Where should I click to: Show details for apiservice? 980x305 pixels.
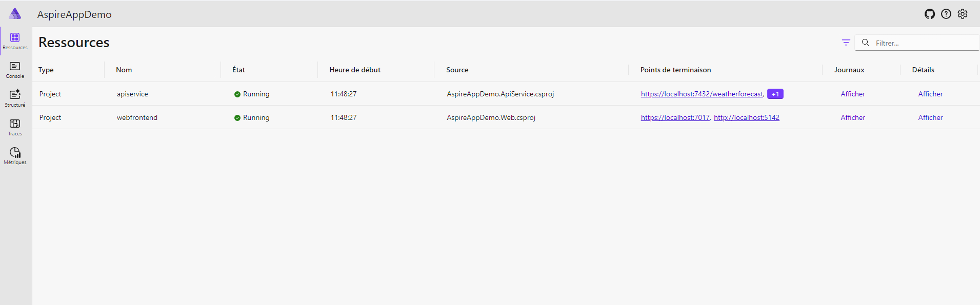930,94
